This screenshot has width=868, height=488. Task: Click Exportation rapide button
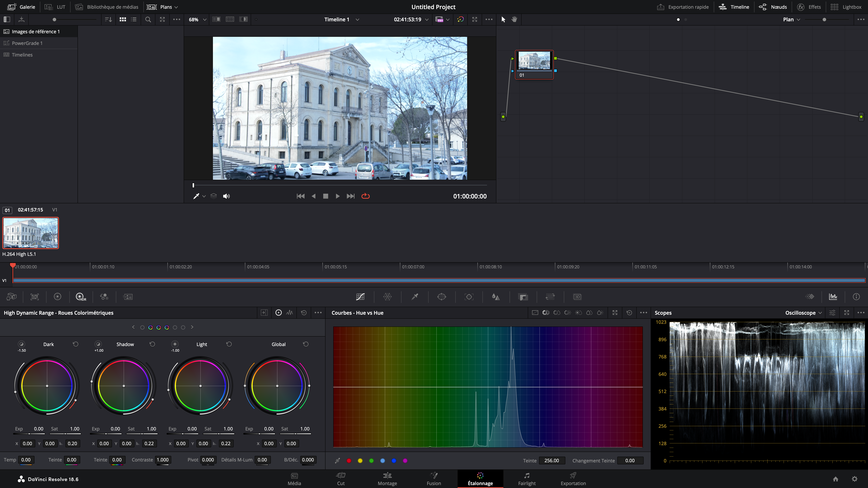tap(683, 7)
